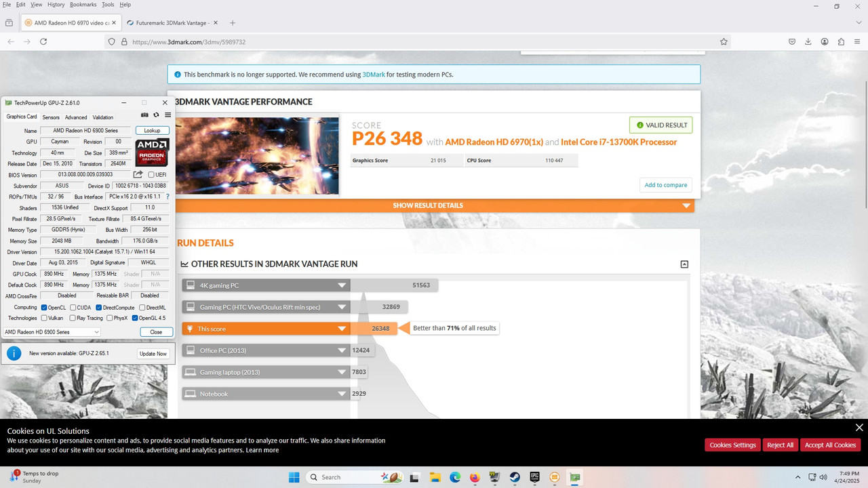Toggle the DirectML checkbox
The image size is (868, 488).
142,308
